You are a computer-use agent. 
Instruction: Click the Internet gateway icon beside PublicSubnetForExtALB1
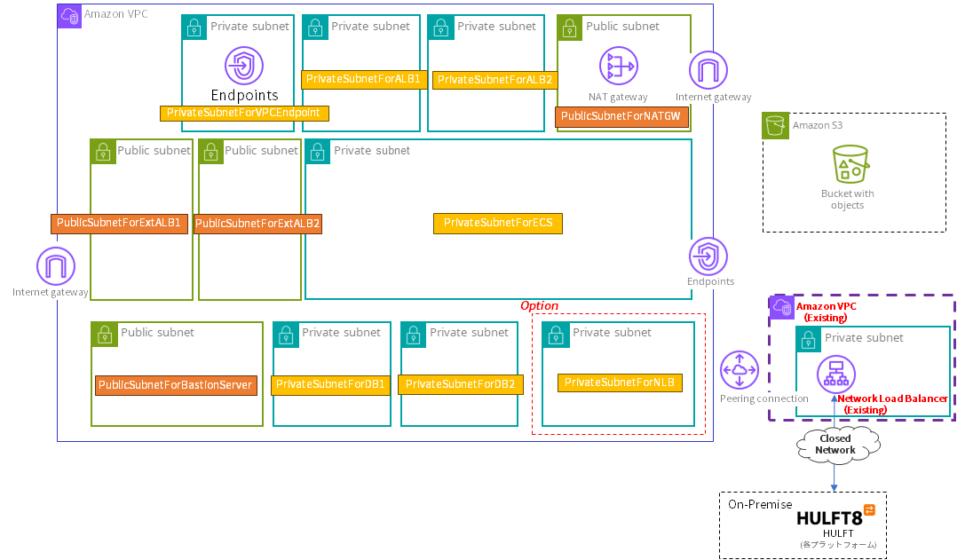[x=56, y=266]
